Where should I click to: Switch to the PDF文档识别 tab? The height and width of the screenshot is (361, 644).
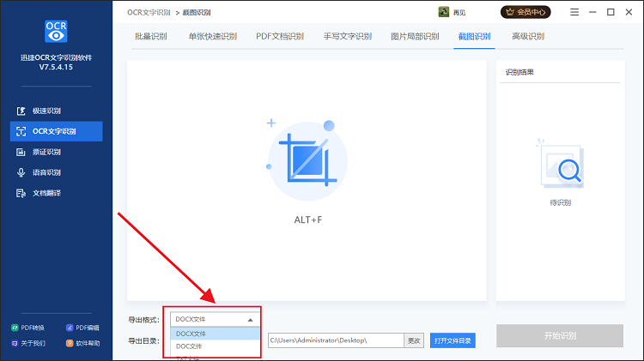coord(280,37)
